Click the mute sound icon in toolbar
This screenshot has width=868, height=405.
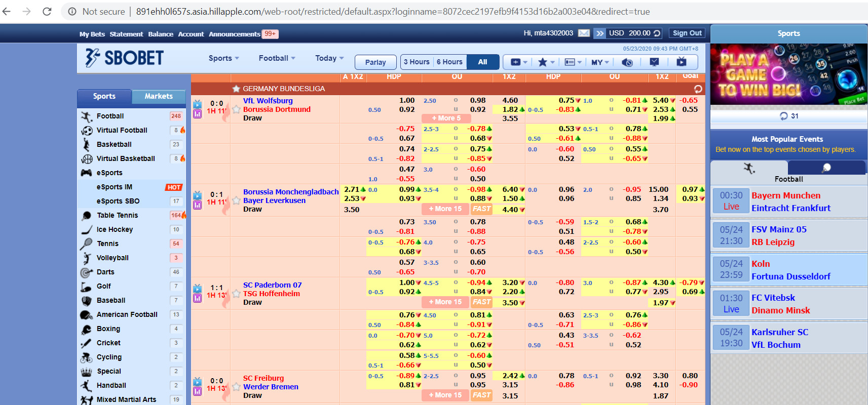(627, 62)
